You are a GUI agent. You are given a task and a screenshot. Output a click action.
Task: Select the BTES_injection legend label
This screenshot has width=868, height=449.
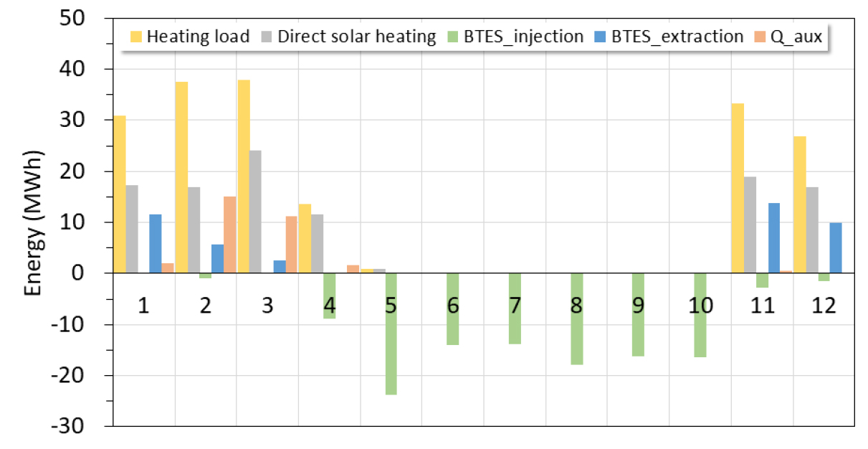point(522,37)
